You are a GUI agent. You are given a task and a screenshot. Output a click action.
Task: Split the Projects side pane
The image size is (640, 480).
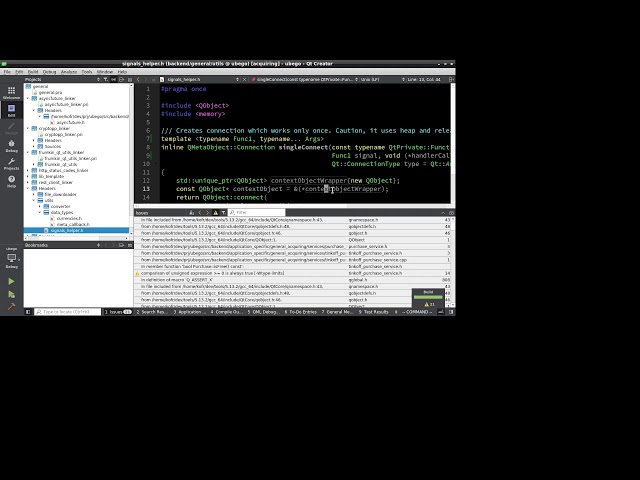tap(122, 80)
